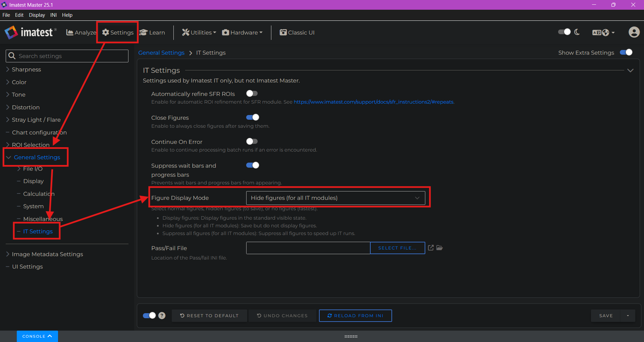
Task: Open the Edit menu
Action: tap(19, 15)
